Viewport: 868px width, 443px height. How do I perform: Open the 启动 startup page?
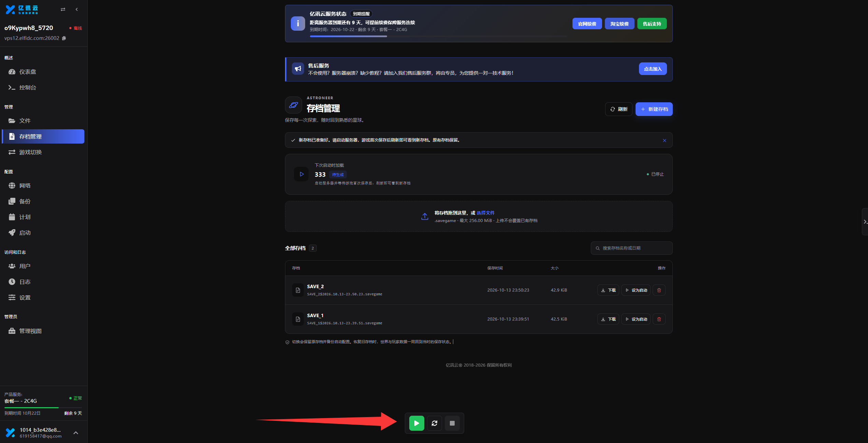[43, 233]
